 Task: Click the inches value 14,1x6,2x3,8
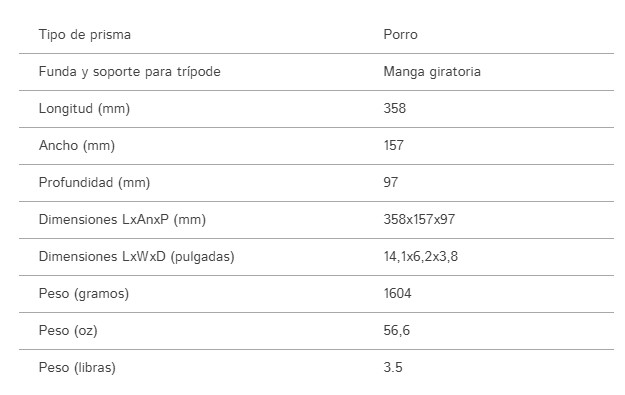[x=421, y=257]
